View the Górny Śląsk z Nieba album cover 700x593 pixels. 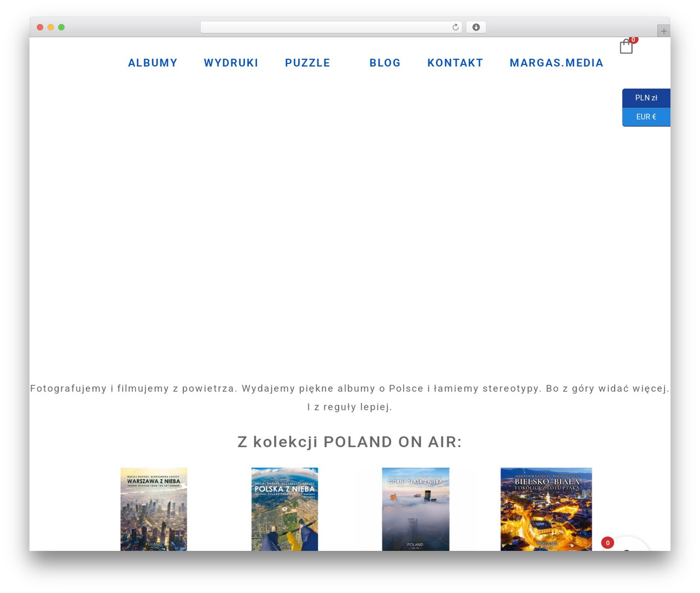[x=416, y=509]
